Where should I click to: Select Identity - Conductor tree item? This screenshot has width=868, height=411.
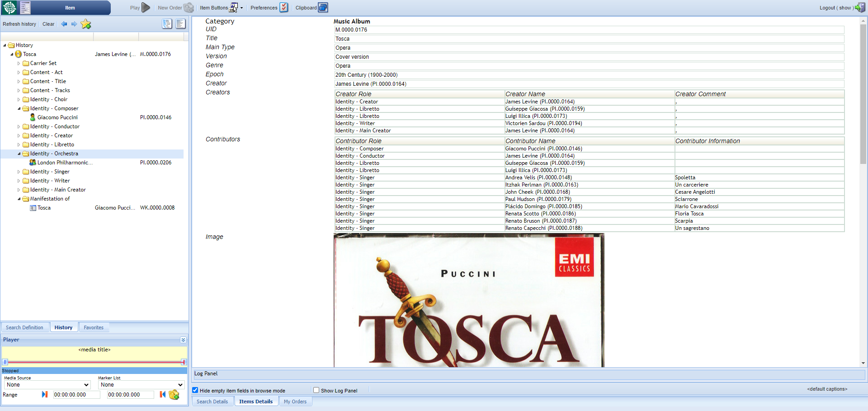(55, 126)
